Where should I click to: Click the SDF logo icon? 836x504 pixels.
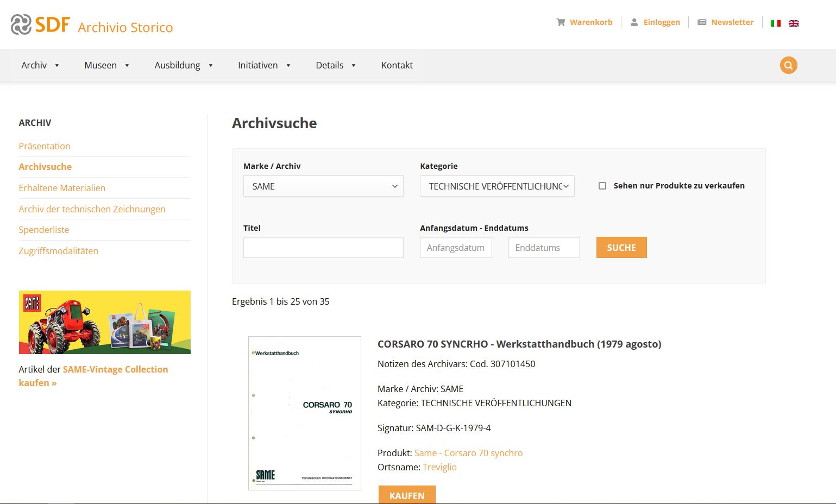[x=22, y=24]
